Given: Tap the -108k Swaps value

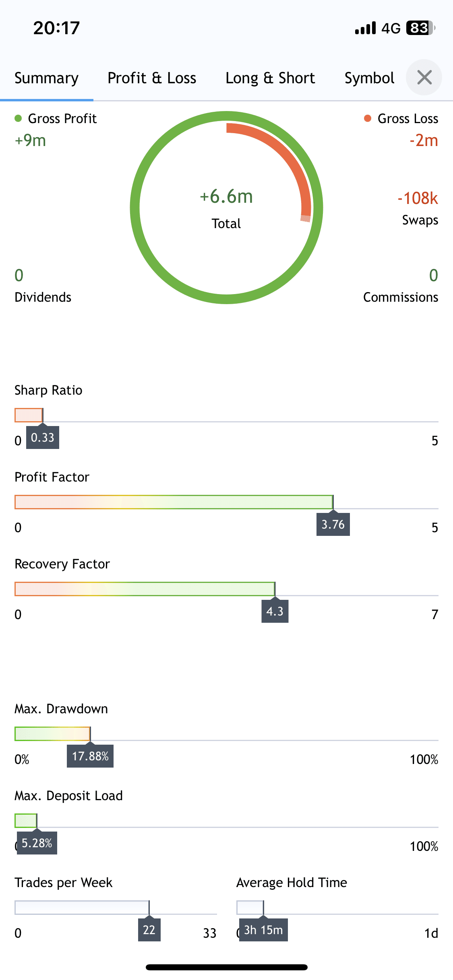Looking at the screenshot, I should [x=418, y=198].
